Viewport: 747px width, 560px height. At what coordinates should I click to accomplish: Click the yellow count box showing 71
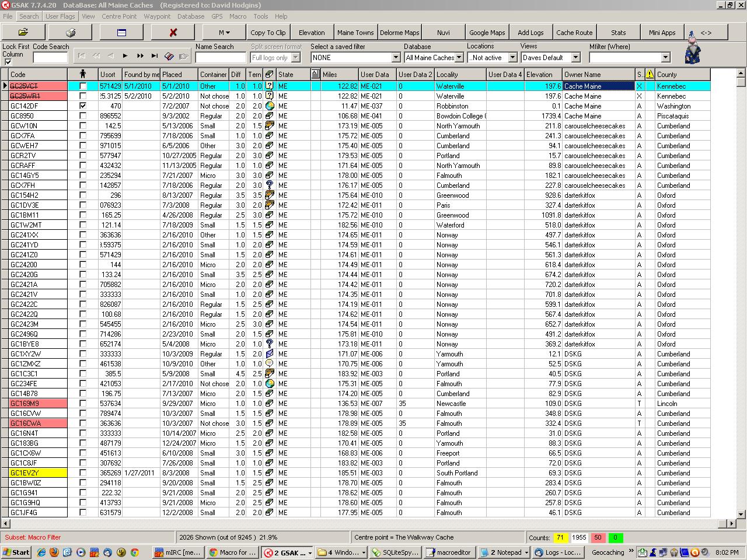560,538
